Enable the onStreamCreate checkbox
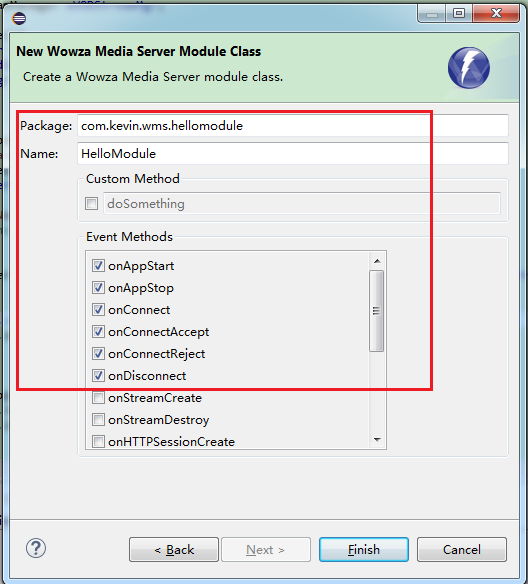 (x=98, y=398)
